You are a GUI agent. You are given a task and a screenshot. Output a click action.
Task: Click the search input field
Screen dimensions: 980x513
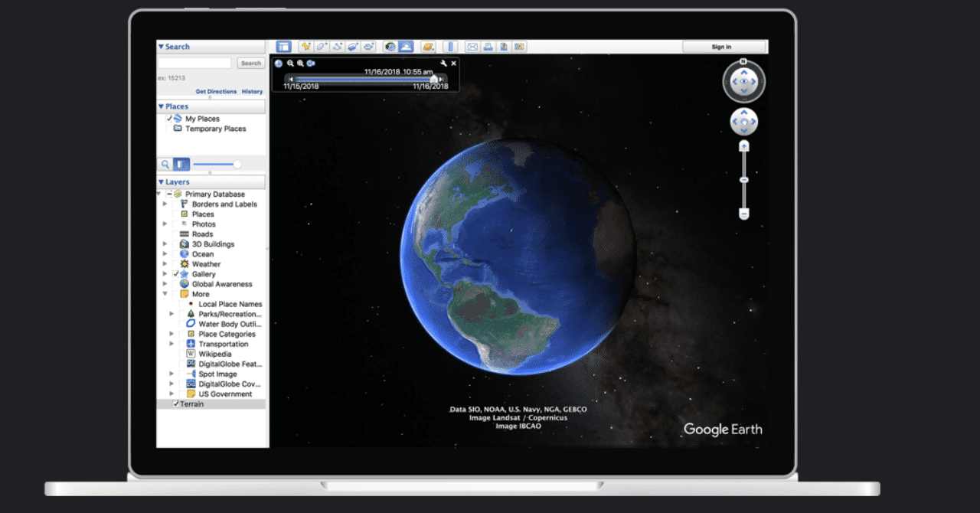(x=194, y=64)
